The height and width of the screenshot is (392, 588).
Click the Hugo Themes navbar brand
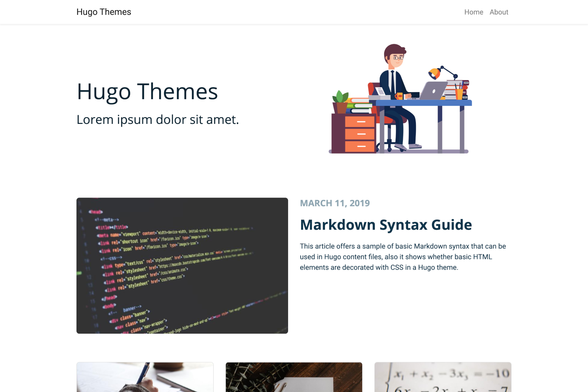point(103,12)
